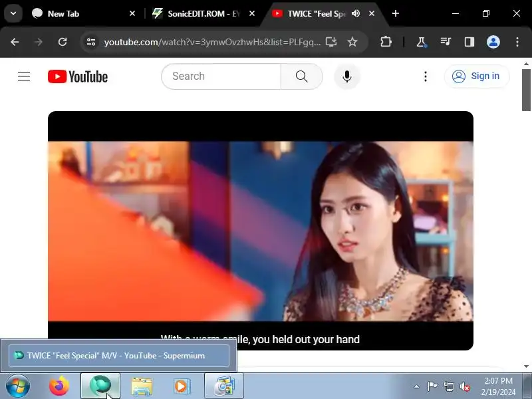532x399 pixels.
Task: Go back to the previous page
Action: pyautogui.click(x=15, y=42)
